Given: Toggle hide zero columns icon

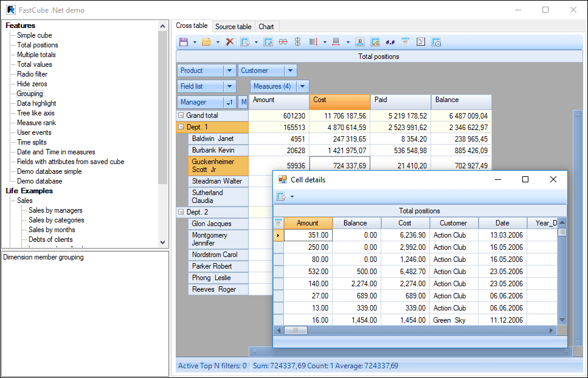Looking at the screenshot, I should click(x=298, y=42).
